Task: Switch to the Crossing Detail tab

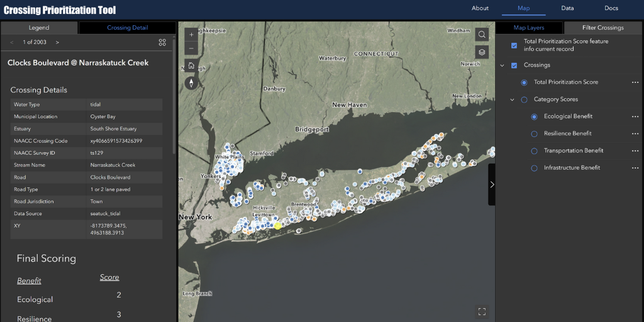Action: click(127, 28)
